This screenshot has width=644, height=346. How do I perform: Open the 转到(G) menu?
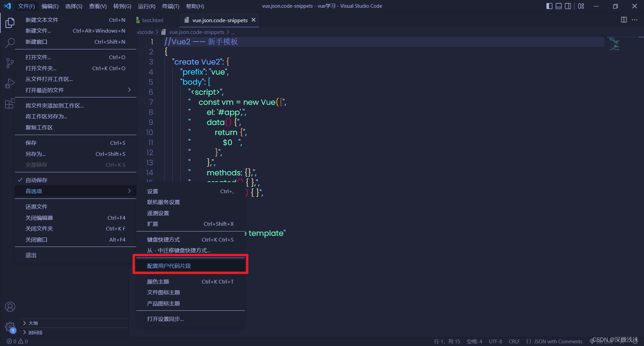[x=122, y=6]
